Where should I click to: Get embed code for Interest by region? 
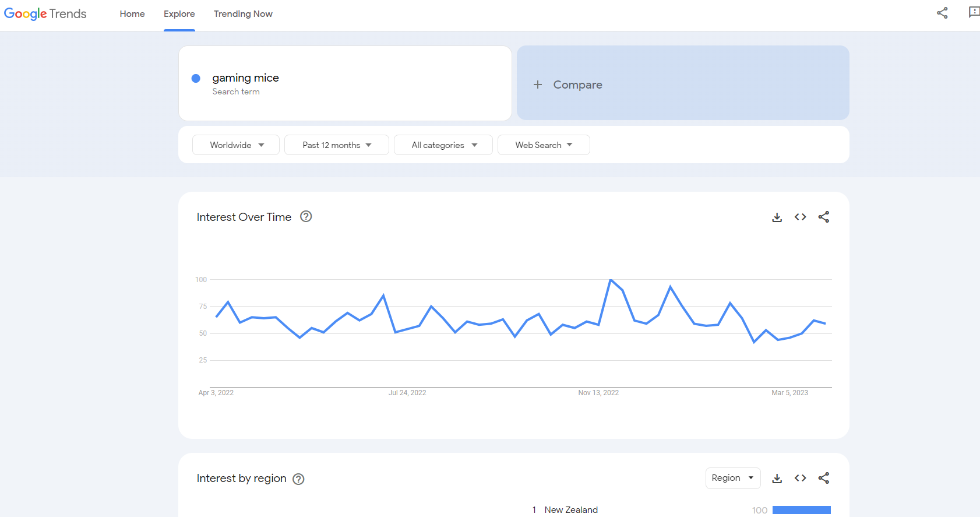pos(801,479)
